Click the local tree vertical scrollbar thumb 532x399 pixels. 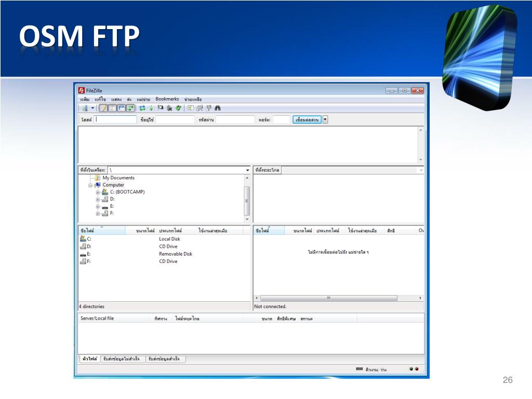point(247,201)
